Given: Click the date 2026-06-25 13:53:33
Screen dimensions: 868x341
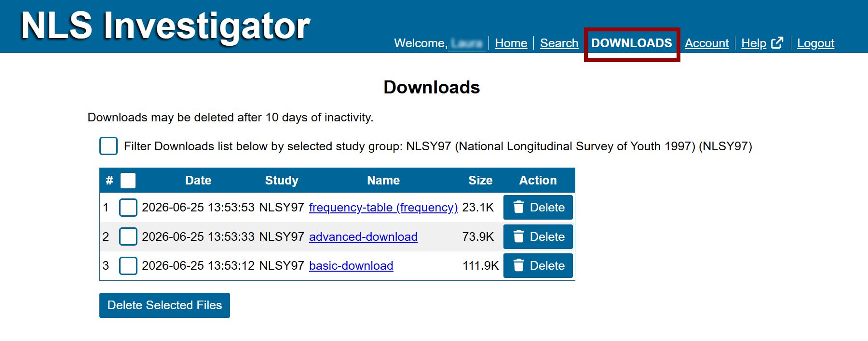Looking at the screenshot, I should coord(198,236).
